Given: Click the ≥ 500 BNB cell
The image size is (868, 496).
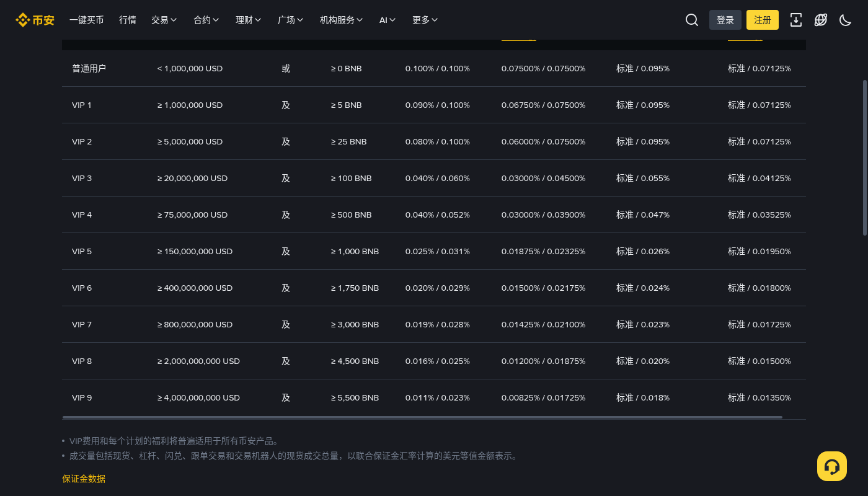Looking at the screenshot, I should pos(351,215).
